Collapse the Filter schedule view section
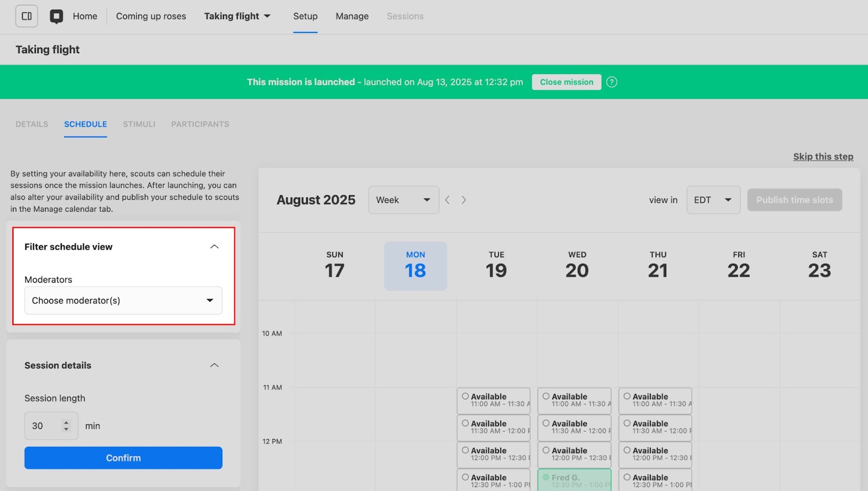868x491 pixels. (214, 247)
